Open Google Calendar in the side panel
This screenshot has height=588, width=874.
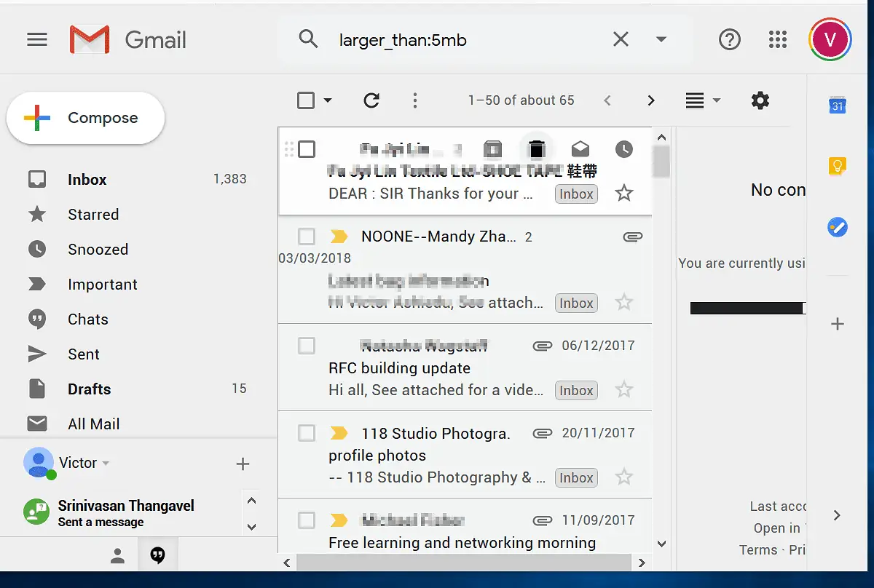(x=837, y=105)
